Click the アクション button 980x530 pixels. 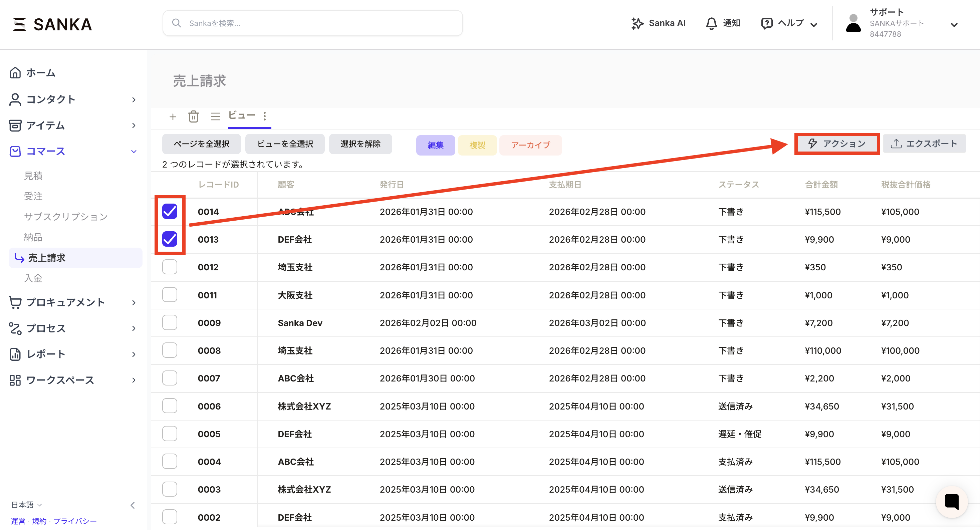837,144
